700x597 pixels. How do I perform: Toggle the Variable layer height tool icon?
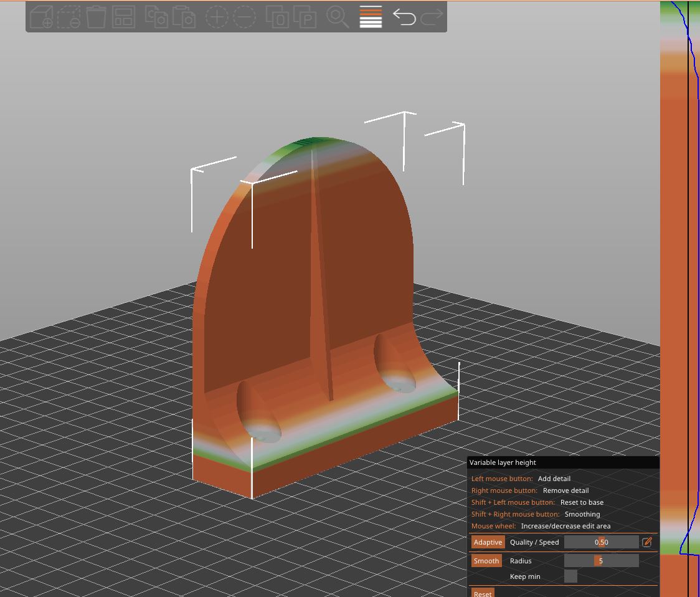click(x=370, y=17)
